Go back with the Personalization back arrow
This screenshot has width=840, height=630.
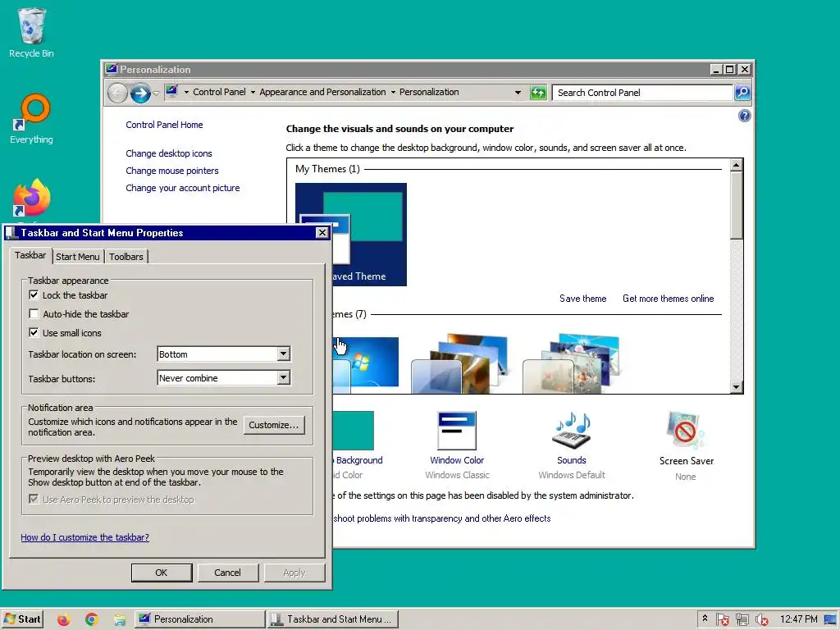(117, 93)
